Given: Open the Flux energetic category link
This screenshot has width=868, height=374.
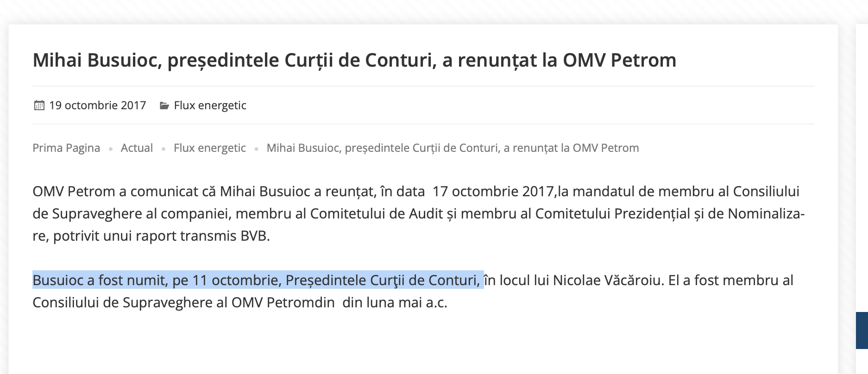Looking at the screenshot, I should [210, 106].
